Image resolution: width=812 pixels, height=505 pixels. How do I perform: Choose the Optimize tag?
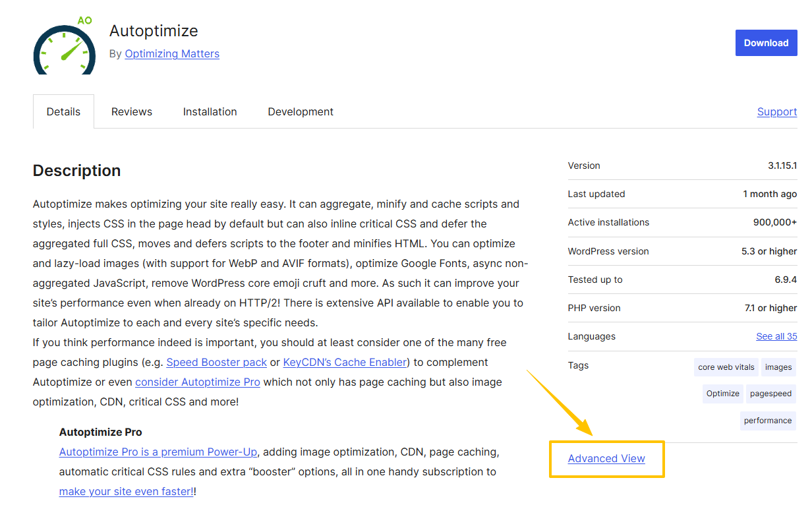tap(723, 394)
